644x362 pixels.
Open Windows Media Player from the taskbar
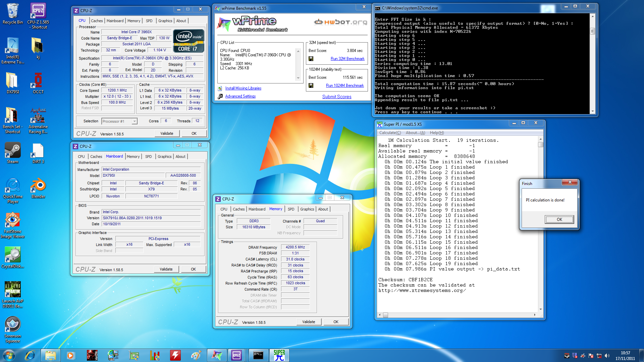70,355
